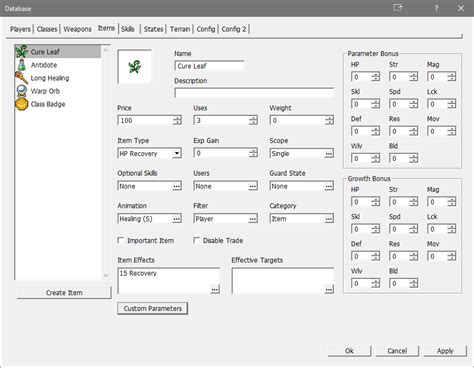Open Item Effects ellipsis button
The height and width of the screenshot is (368, 474).
pos(215,289)
